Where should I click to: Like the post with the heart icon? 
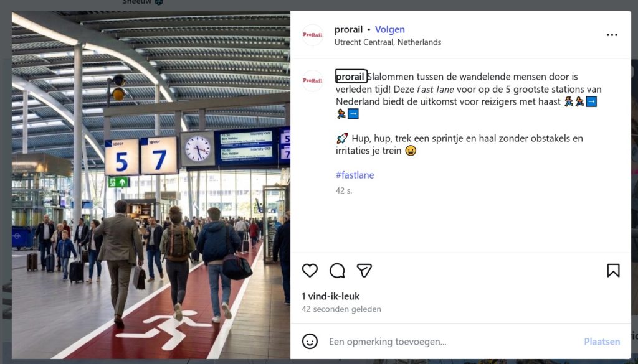click(310, 271)
